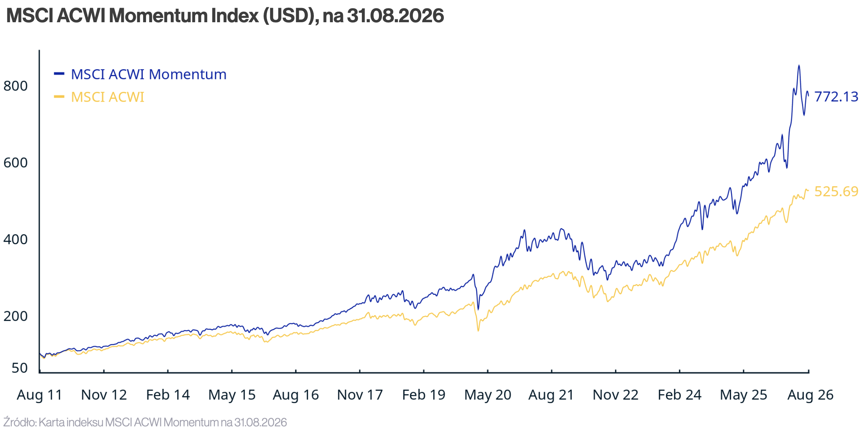Click the May 20 x-axis label
The image size is (868, 430).
pos(488,395)
